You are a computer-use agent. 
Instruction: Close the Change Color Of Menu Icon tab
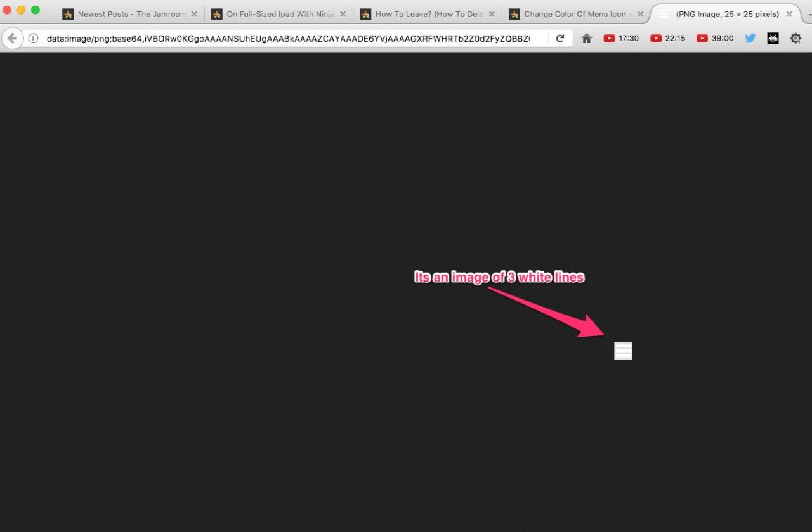pos(640,14)
